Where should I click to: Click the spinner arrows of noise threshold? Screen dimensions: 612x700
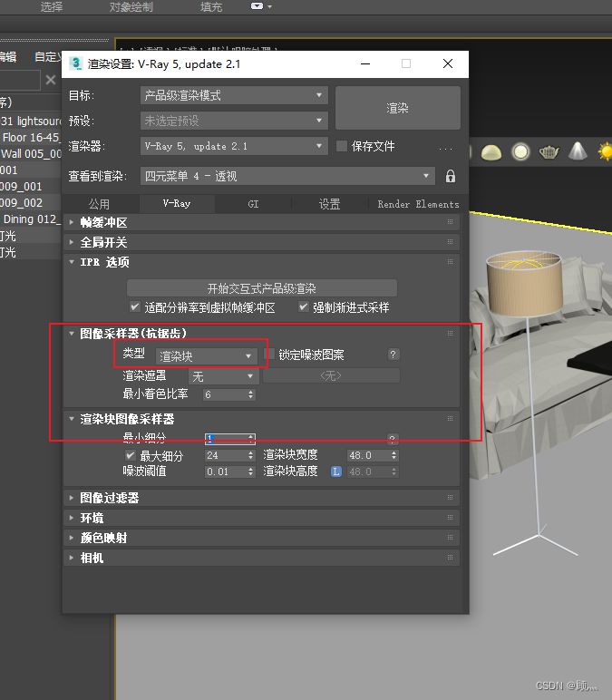click(x=251, y=472)
